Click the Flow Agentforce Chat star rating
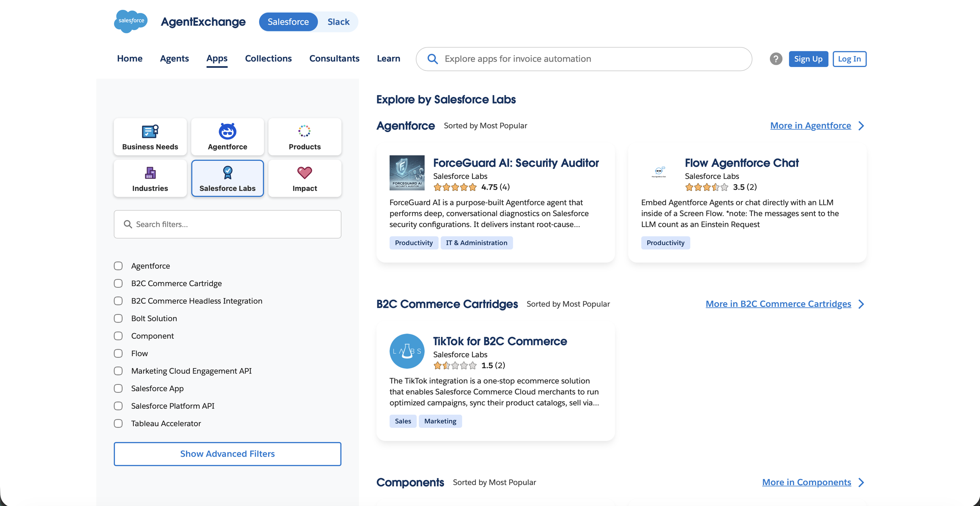The image size is (980, 506). click(x=706, y=187)
